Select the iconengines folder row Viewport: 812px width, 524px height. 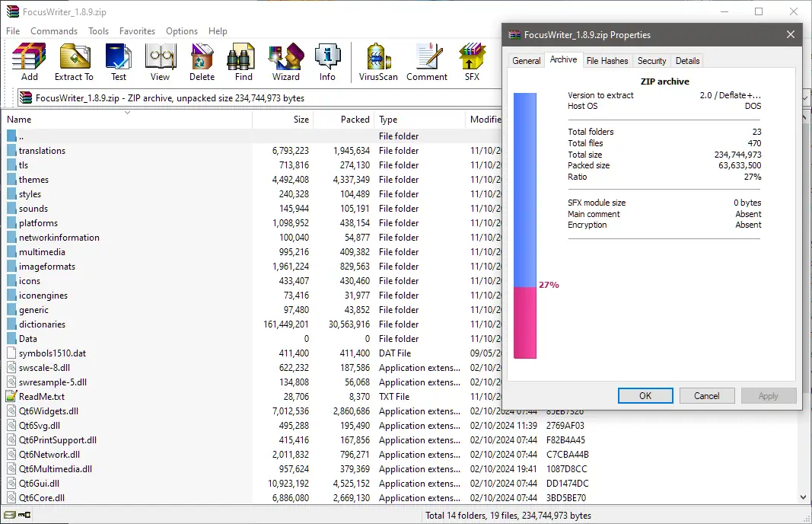(252, 296)
